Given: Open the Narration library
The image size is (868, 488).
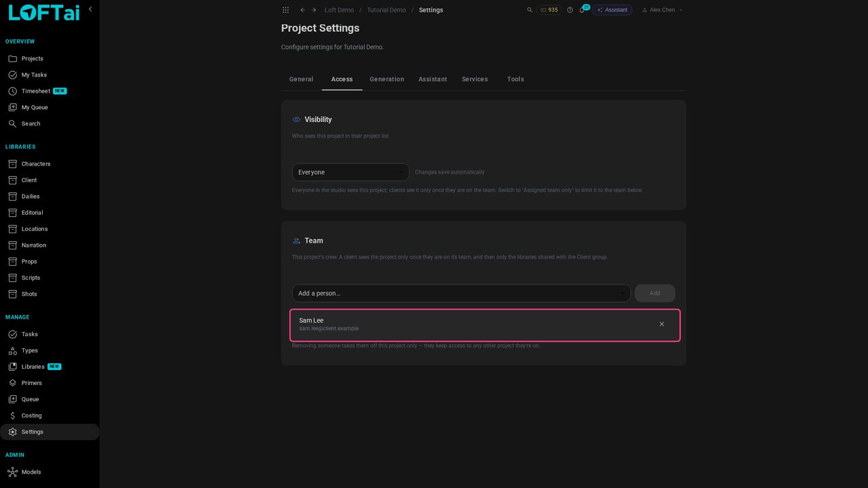Looking at the screenshot, I should pos(50,245).
